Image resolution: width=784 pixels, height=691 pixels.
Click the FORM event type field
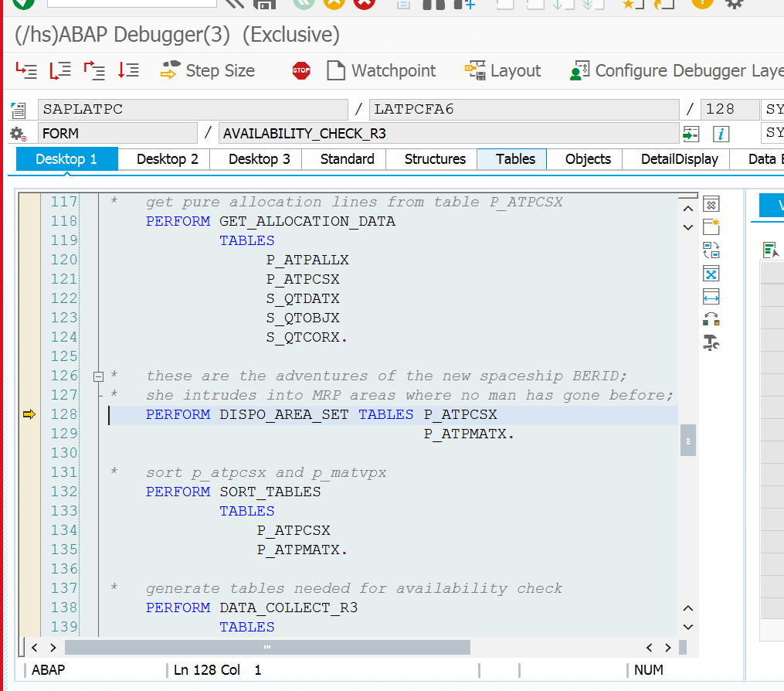117,134
